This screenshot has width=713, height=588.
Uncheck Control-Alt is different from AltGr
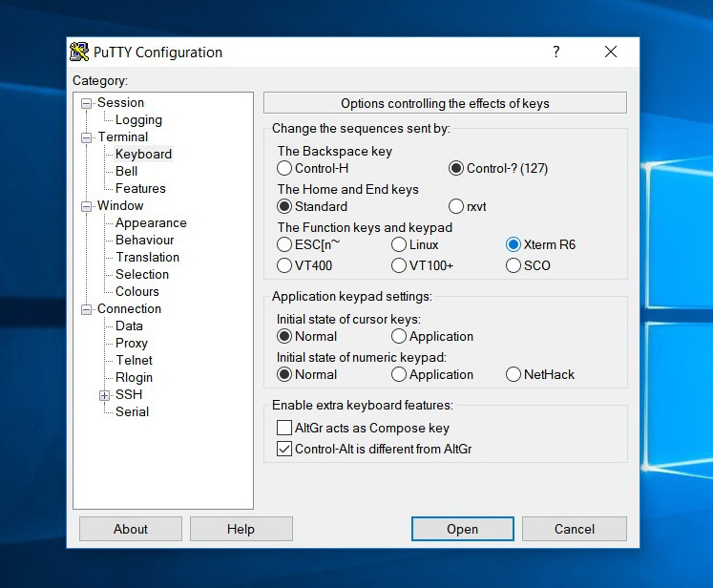point(284,449)
